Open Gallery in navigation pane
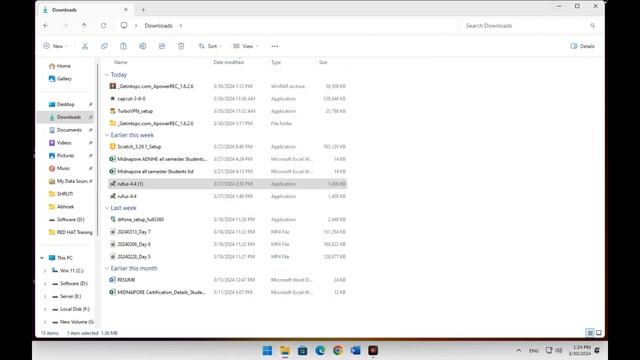This screenshot has width=640, height=360. click(60, 78)
